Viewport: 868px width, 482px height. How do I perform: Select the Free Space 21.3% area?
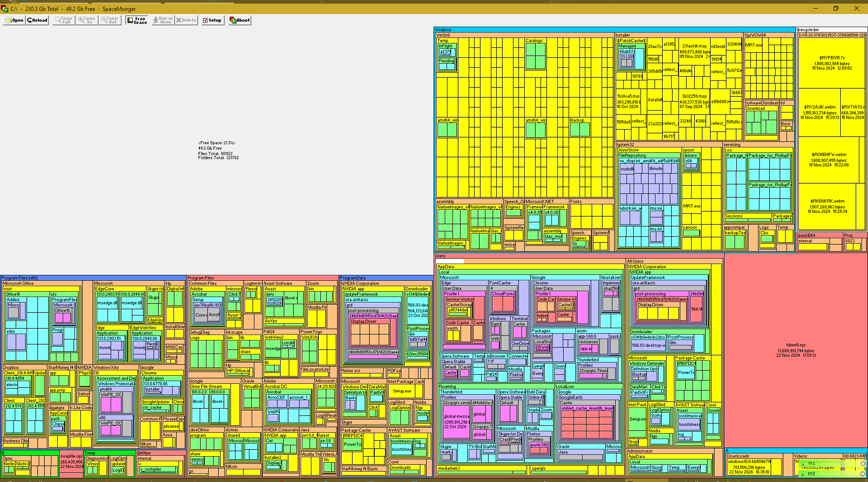point(216,150)
